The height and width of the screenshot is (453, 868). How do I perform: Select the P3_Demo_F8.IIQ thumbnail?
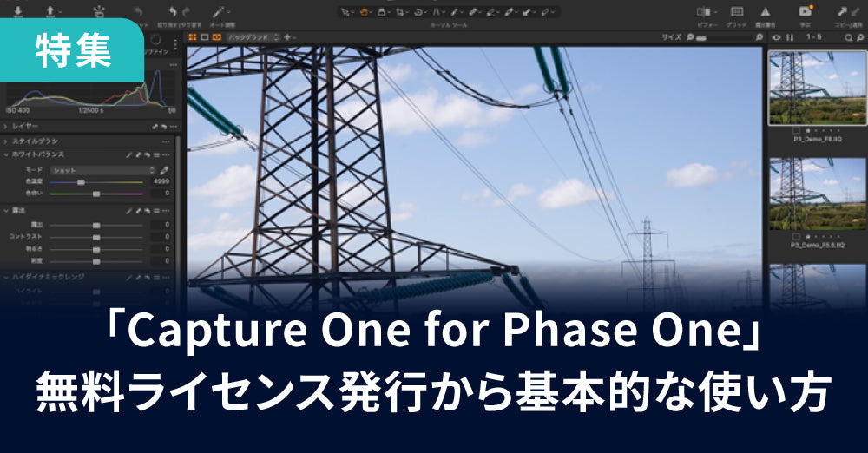817,88
